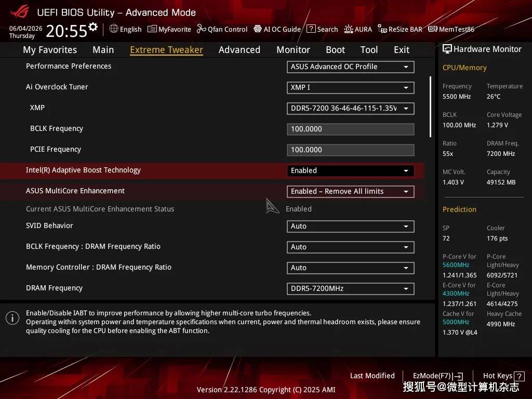Click the English language globe icon
Viewport: 532px width, 399px height.
pyautogui.click(x=114, y=29)
